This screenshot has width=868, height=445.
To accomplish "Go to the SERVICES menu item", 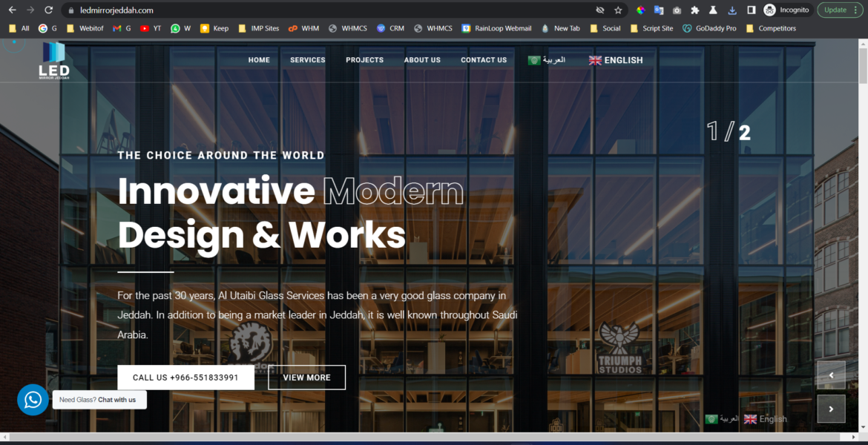I will click(307, 60).
